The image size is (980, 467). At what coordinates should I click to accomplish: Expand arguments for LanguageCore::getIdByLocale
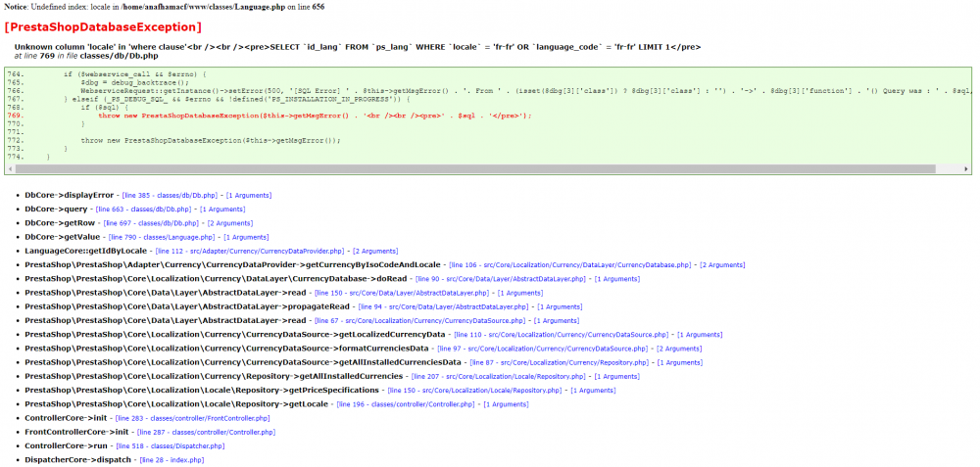pyautogui.click(x=376, y=251)
